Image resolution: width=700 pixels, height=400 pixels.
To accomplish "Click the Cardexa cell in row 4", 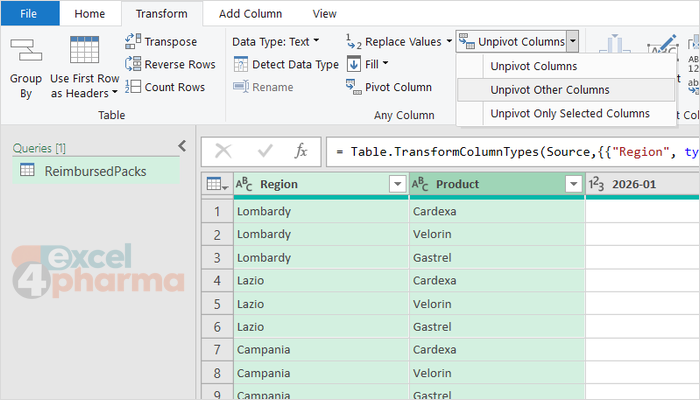I will click(497, 280).
